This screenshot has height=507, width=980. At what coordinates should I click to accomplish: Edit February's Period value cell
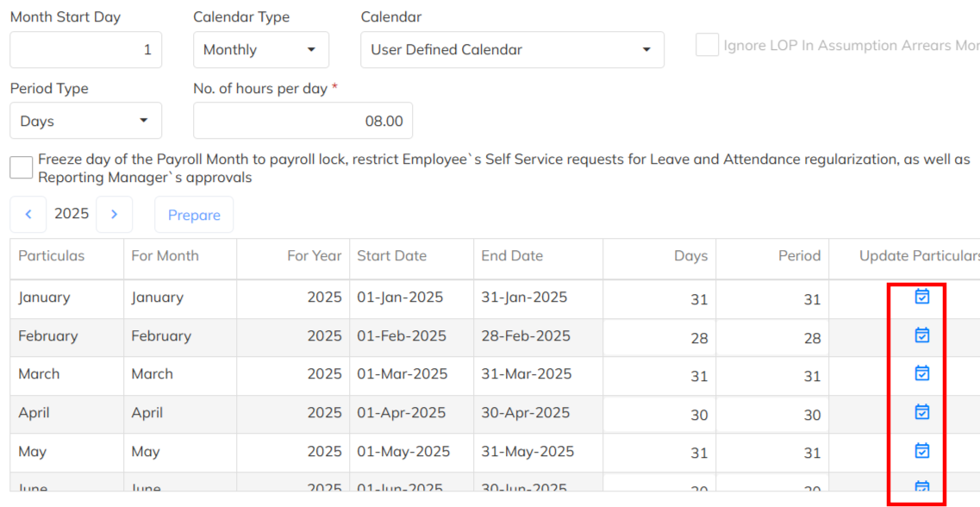pyautogui.click(x=772, y=338)
